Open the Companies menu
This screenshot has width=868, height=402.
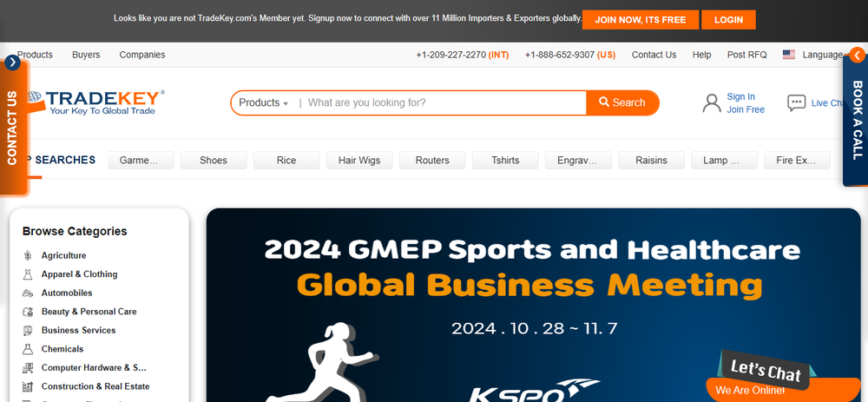142,55
